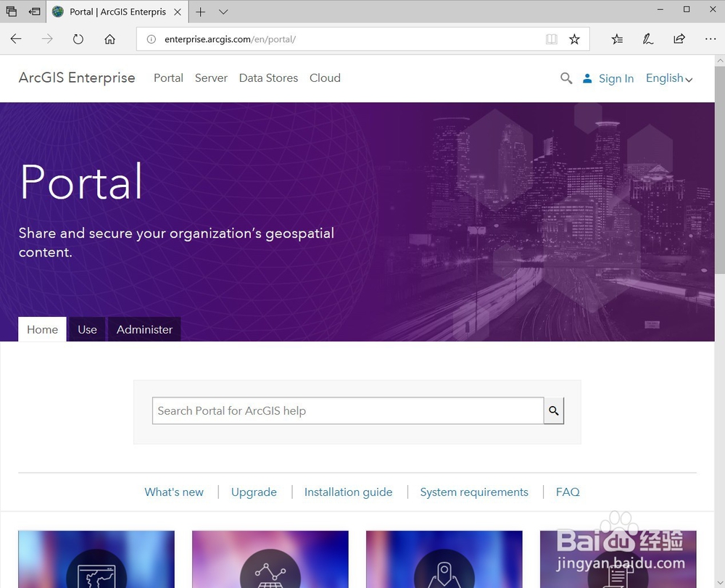The image size is (725, 588).
Task: Click the address bar URL
Action: pyautogui.click(x=230, y=39)
